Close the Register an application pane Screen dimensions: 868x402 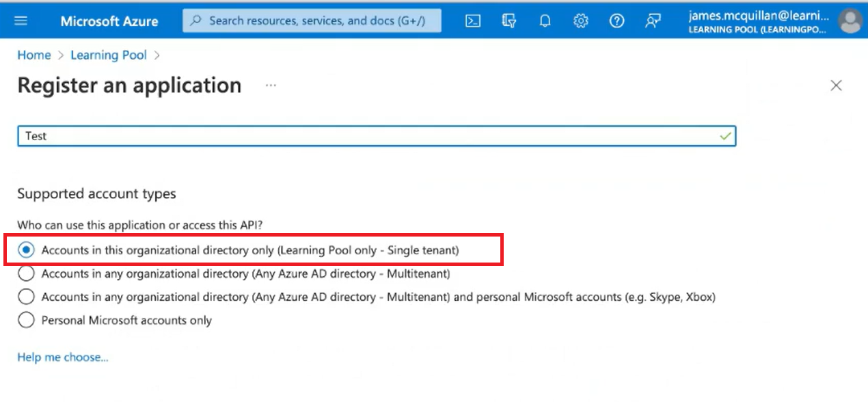point(835,85)
